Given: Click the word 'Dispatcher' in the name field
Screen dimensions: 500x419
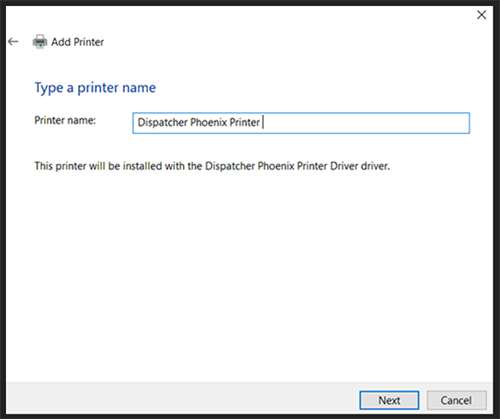Looking at the screenshot, I should 162,122.
